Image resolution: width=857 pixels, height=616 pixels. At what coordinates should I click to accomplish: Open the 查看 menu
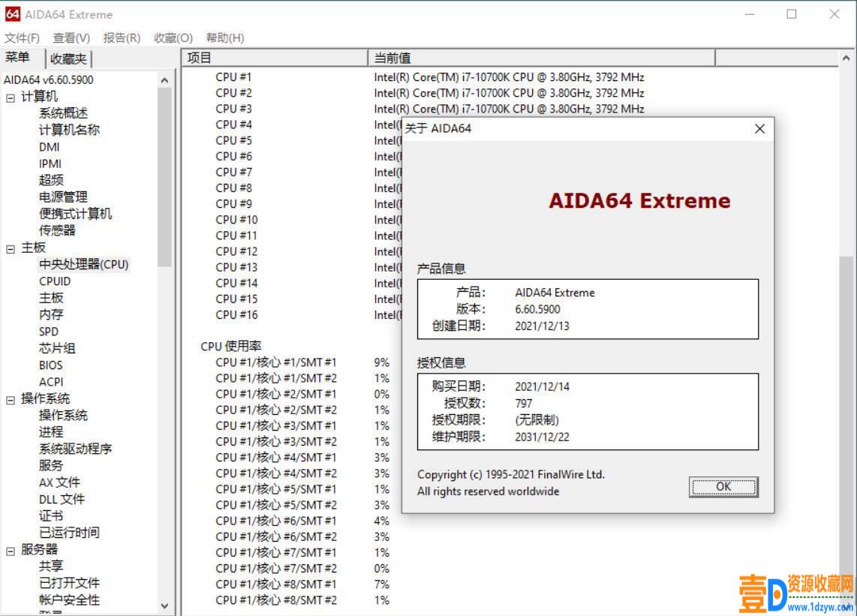tap(70, 38)
